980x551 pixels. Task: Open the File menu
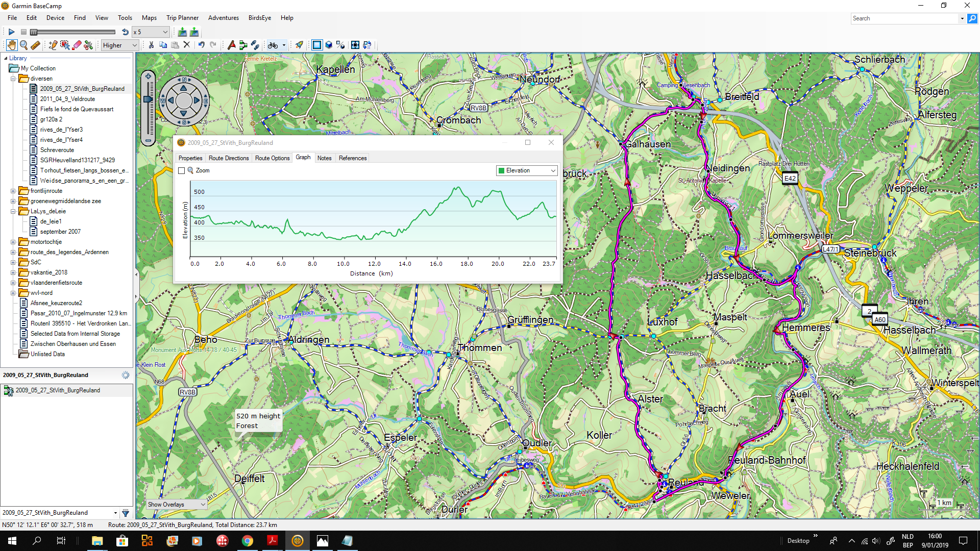[12, 18]
